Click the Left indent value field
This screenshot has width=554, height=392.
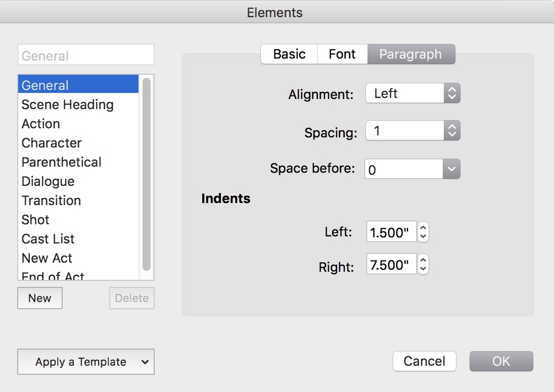coord(391,232)
